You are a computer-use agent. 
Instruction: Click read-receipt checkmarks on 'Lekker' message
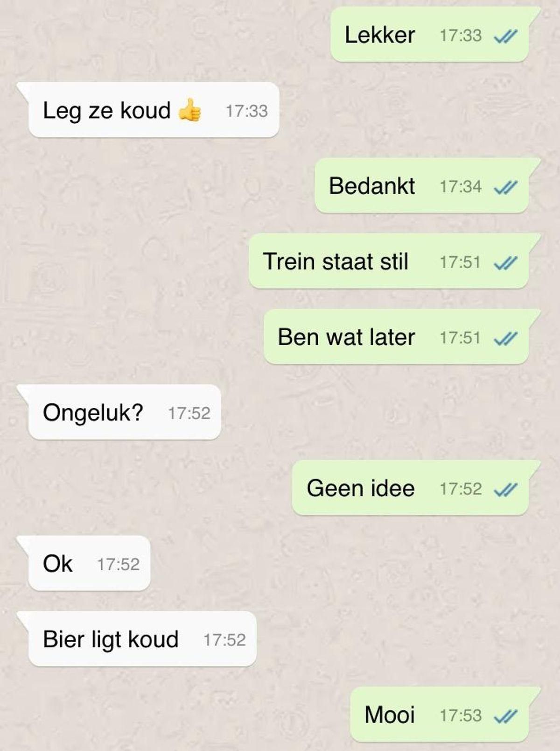coord(505,36)
